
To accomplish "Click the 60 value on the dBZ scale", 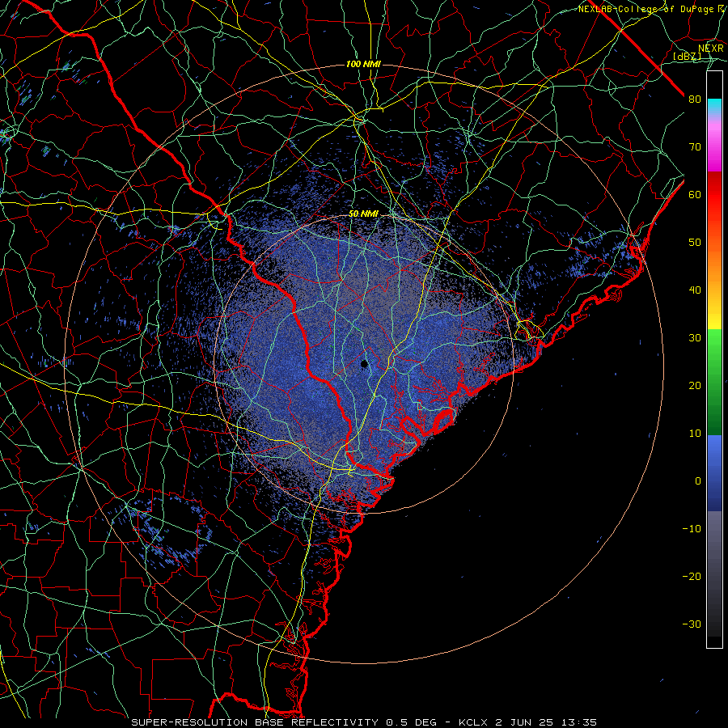I will tap(695, 195).
